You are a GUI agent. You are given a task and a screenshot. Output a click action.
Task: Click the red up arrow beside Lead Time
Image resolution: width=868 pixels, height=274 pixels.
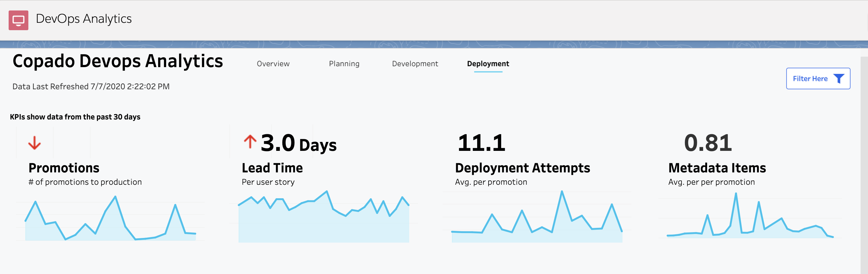coord(250,141)
